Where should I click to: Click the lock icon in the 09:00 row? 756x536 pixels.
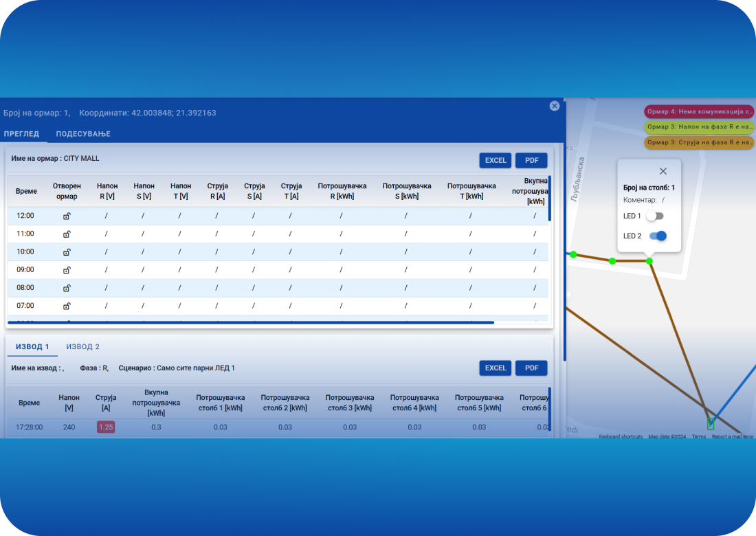[67, 269]
